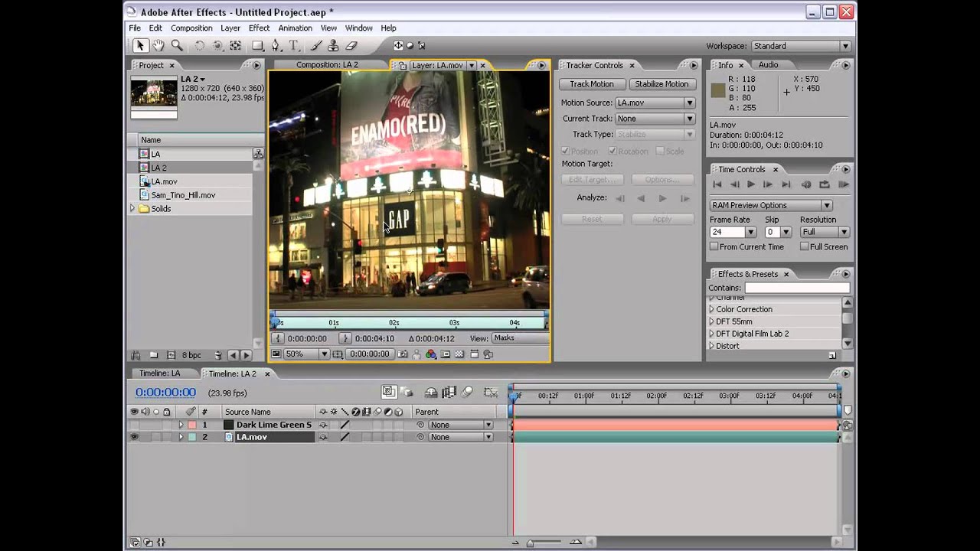980x551 pixels.
Task: Open the Composition menu
Action: (191, 28)
